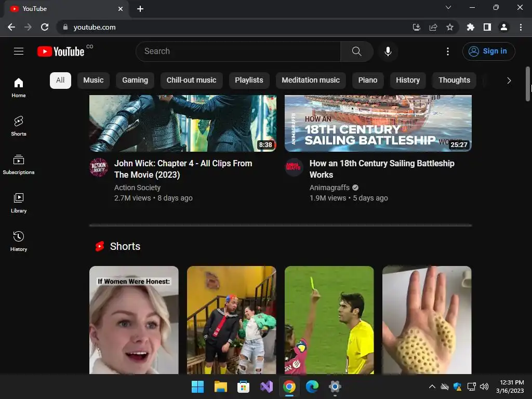The image size is (532, 399).
Task: Activate voice search microphone
Action: tap(388, 51)
